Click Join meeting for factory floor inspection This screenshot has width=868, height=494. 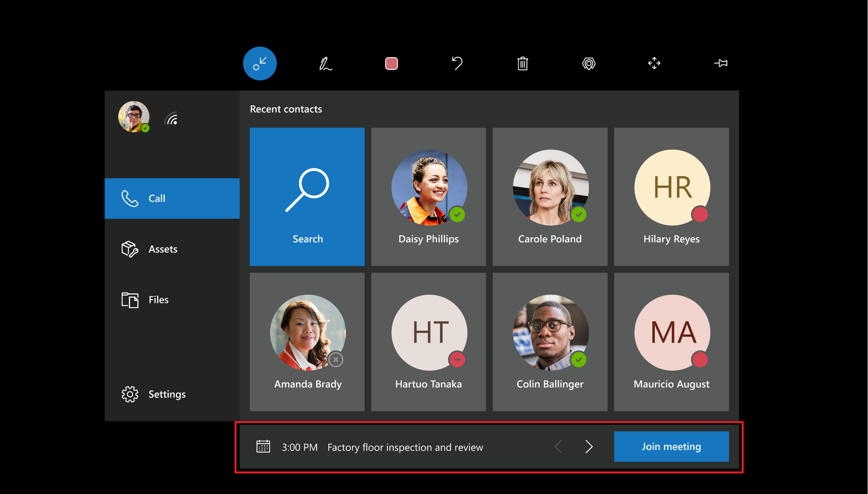tap(671, 446)
